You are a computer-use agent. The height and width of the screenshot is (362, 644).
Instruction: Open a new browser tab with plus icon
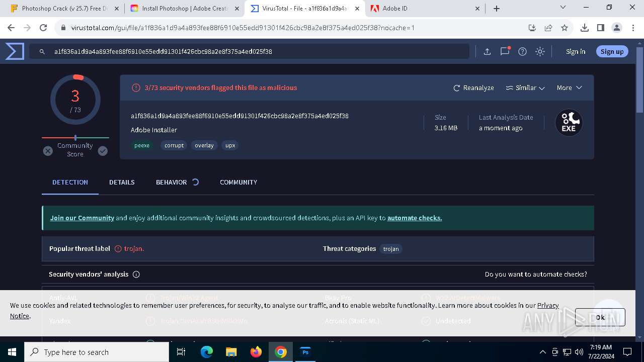497,9
